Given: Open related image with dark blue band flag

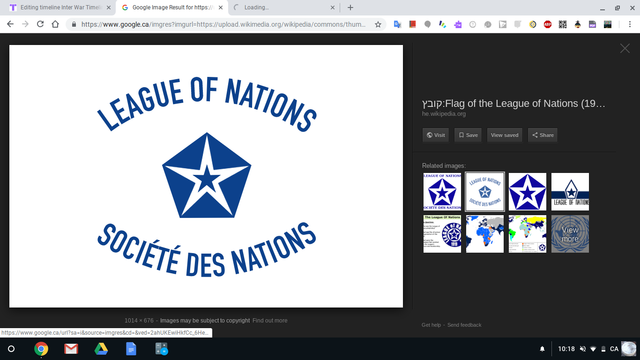Looking at the screenshot, I should coord(570,191).
